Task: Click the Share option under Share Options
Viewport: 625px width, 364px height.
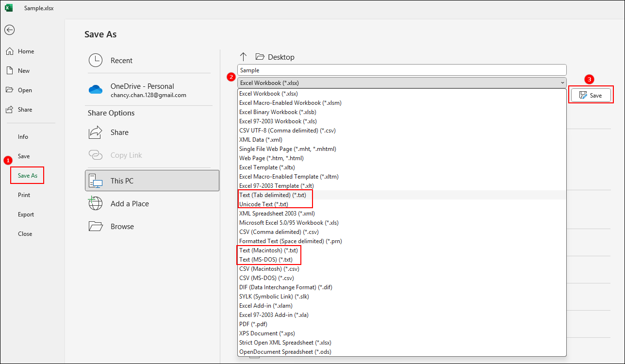Action: (x=119, y=132)
